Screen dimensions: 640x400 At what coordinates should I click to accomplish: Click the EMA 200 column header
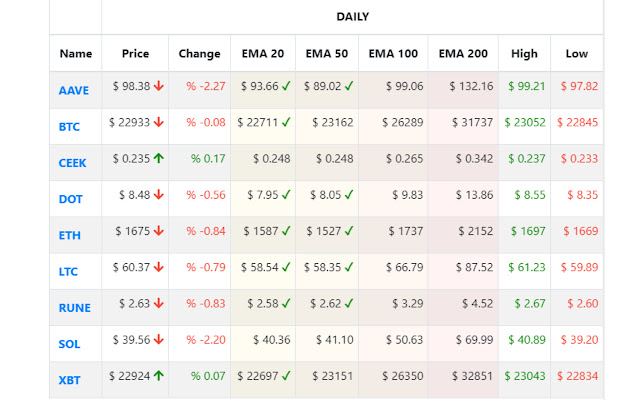point(463,53)
